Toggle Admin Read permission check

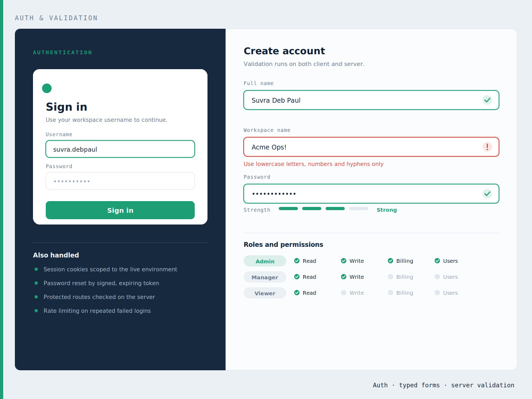click(297, 261)
